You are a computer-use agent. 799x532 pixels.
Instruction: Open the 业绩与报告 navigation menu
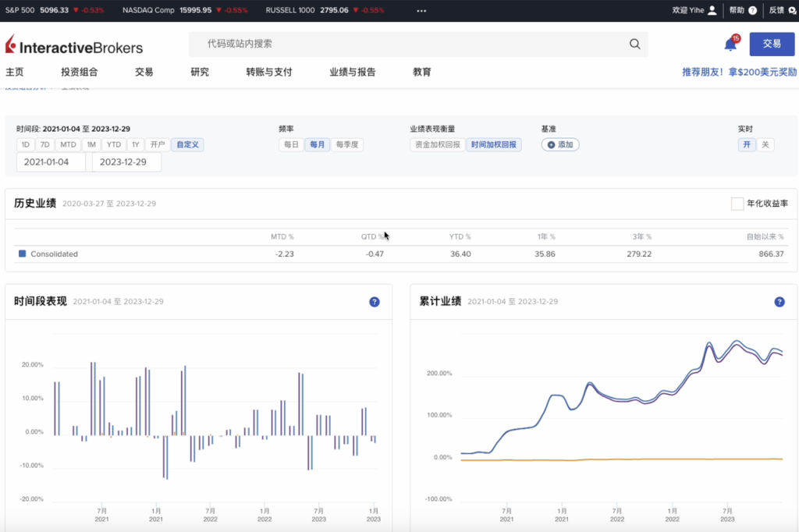tap(352, 72)
